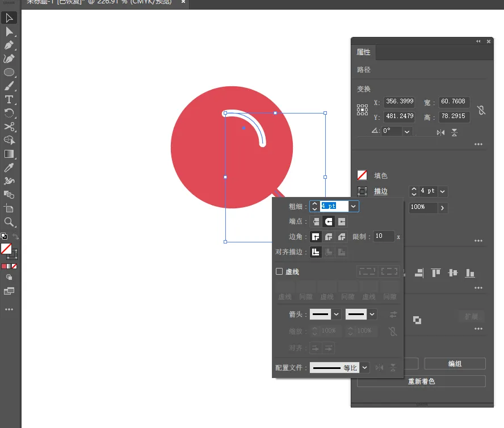Choose the Zoom tool

tap(9, 222)
